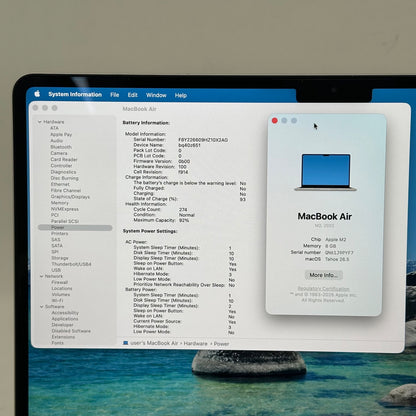Click the "Condition: Normal" row
The height and width of the screenshot is (416, 416).
click(164, 215)
